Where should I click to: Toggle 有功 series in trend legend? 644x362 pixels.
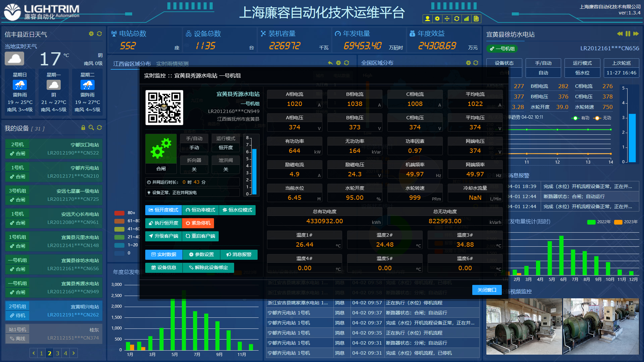[580, 118]
